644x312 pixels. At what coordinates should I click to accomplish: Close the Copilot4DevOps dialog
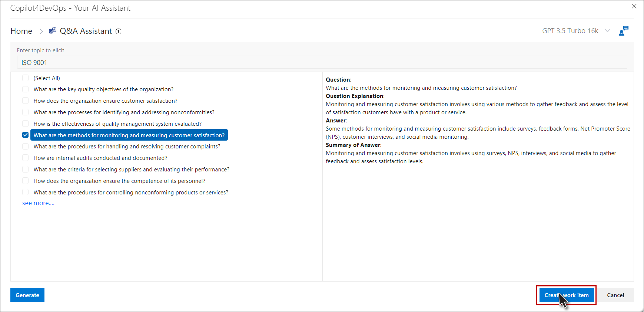pos(634,6)
